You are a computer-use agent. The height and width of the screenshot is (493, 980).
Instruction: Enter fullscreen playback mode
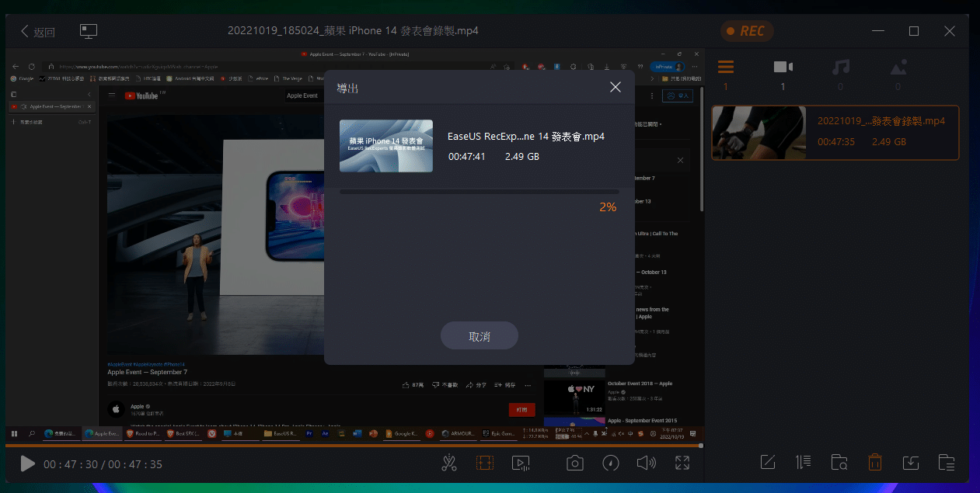(682, 463)
